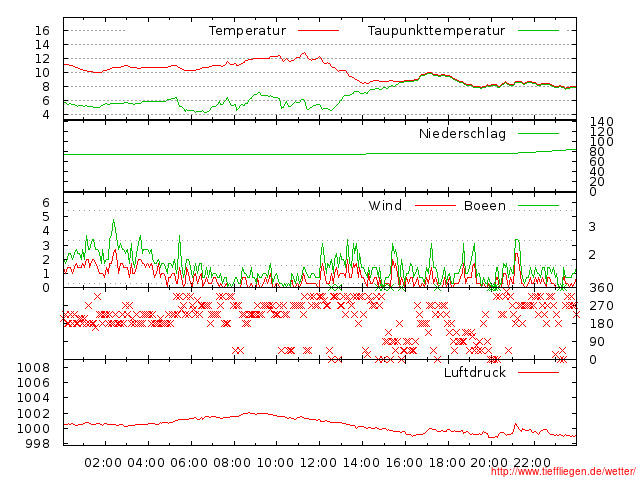
Task: Click the 998 pressure axis value
Action: [38, 444]
